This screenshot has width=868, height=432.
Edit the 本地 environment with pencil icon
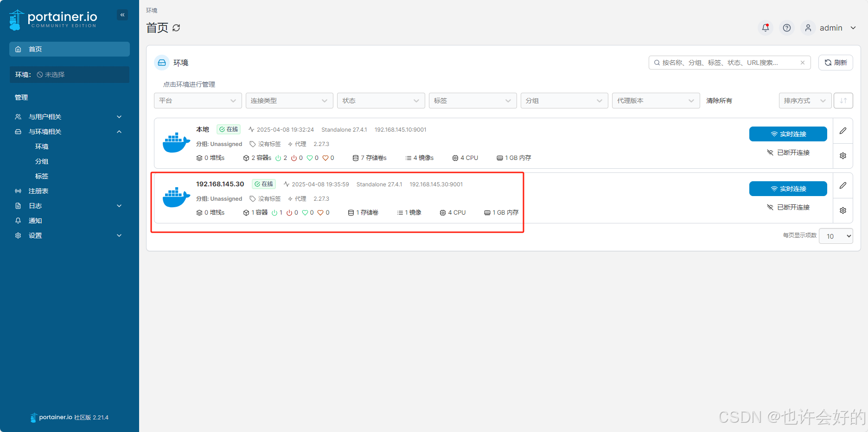coord(843,131)
